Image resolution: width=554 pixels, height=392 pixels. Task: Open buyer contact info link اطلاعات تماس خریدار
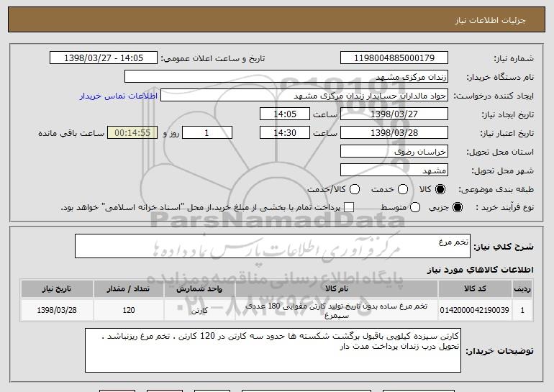[119, 96]
